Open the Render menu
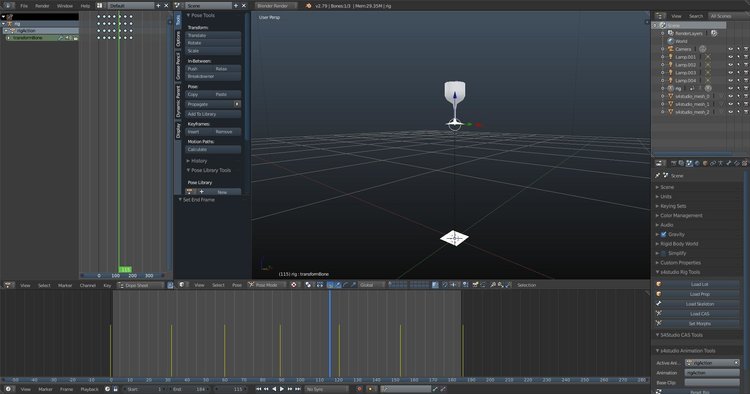Screen dimensions: 750x394 click(42, 6)
